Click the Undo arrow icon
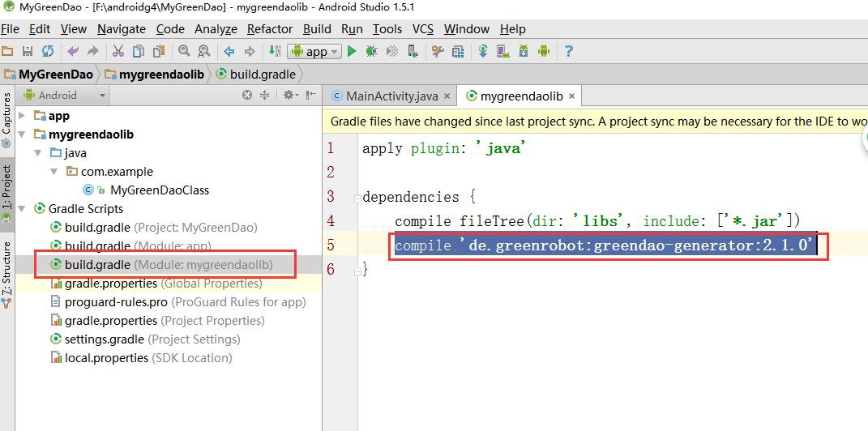The width and height of the screenshot is (868, 431). pos(72,52)
